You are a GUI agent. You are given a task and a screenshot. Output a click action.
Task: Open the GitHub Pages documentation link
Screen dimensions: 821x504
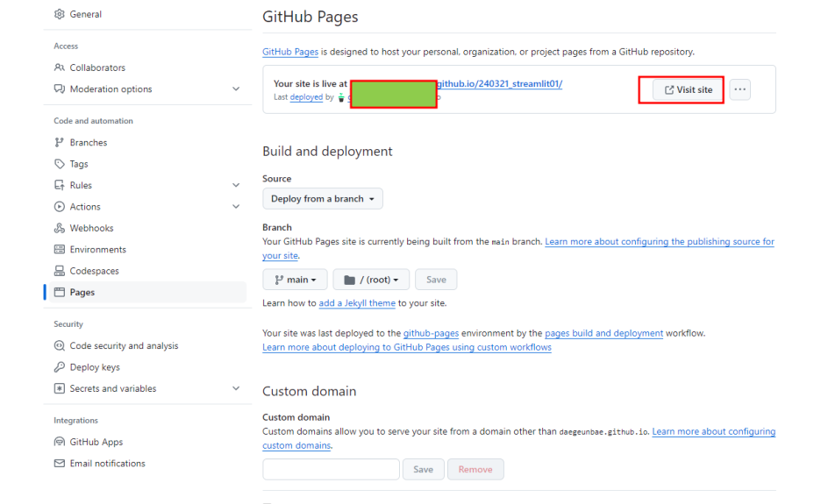(x=290, y=52)
